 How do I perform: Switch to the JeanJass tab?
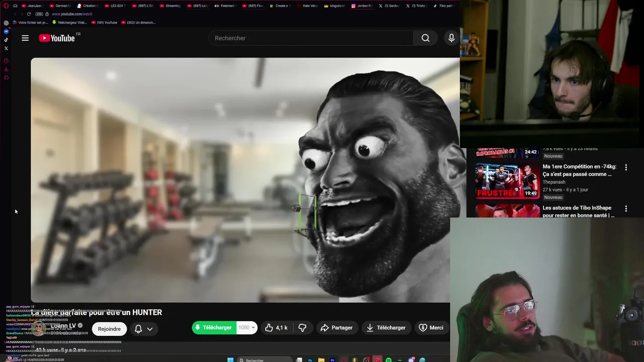31,6
